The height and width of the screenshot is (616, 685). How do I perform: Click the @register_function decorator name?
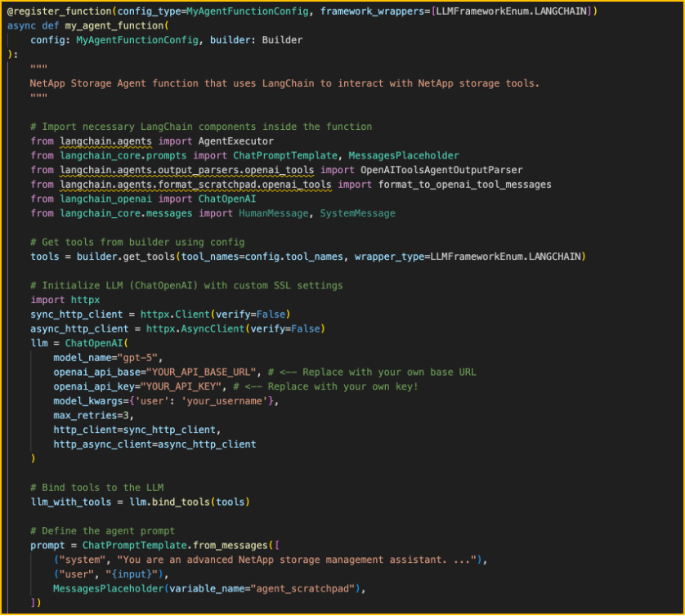60,11
